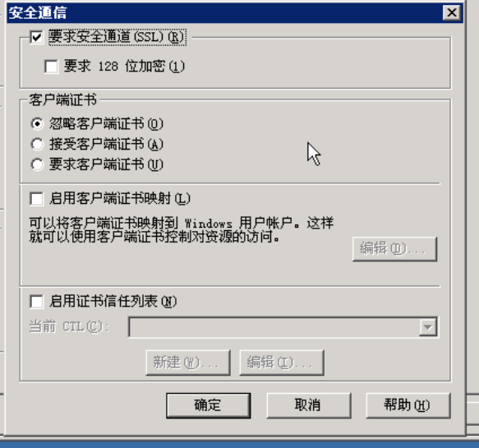Click the 确定 button
The height and width of the screenshot is (448, 479).
pyautogui.click(x=209, y=405)
